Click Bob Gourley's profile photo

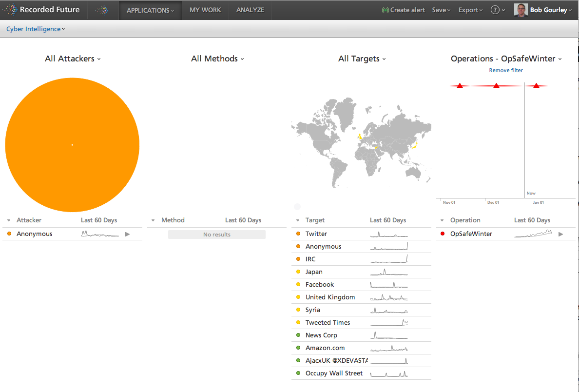point(521,10)
